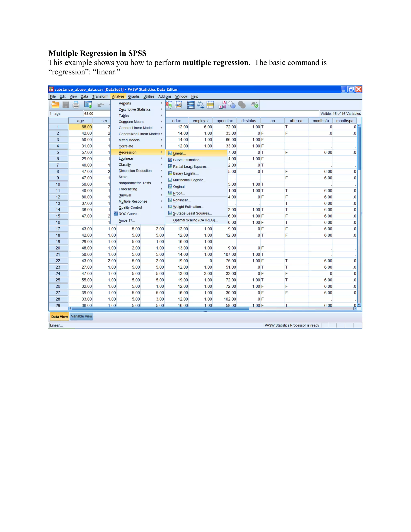The image size is (411, 532).
Task: Click the vertical scrollbar down arrow
Action: (x=359, y=305)
